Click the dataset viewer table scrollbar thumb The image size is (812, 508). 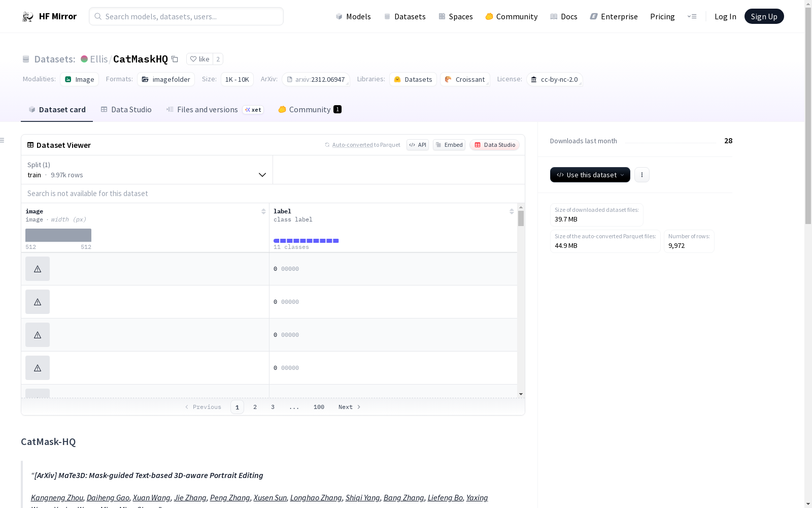click(521, 218)
